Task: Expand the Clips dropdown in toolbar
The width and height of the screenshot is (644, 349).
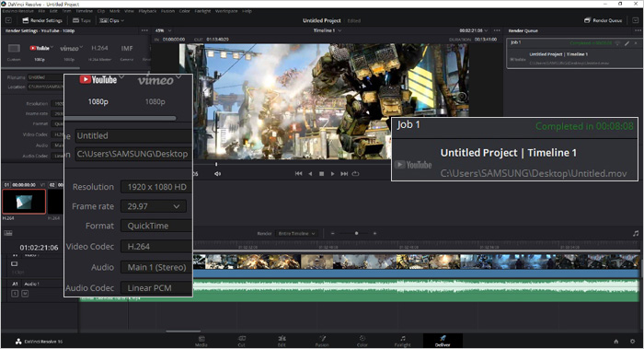Action: 111,20
